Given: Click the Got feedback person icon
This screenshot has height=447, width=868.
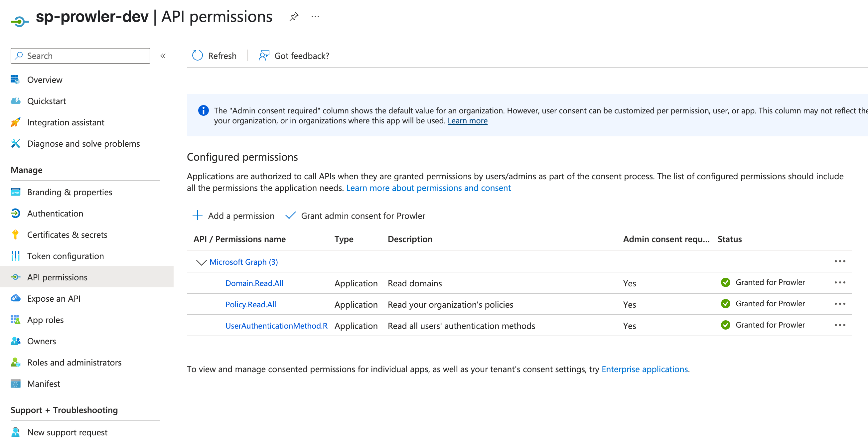Looking at the screenshot, I should click(264, 55).
